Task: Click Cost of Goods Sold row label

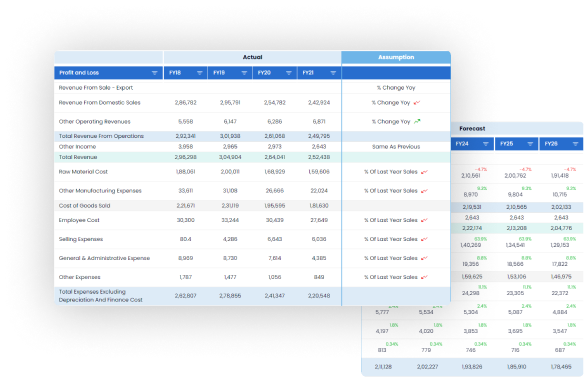Action: click(85, 206)
